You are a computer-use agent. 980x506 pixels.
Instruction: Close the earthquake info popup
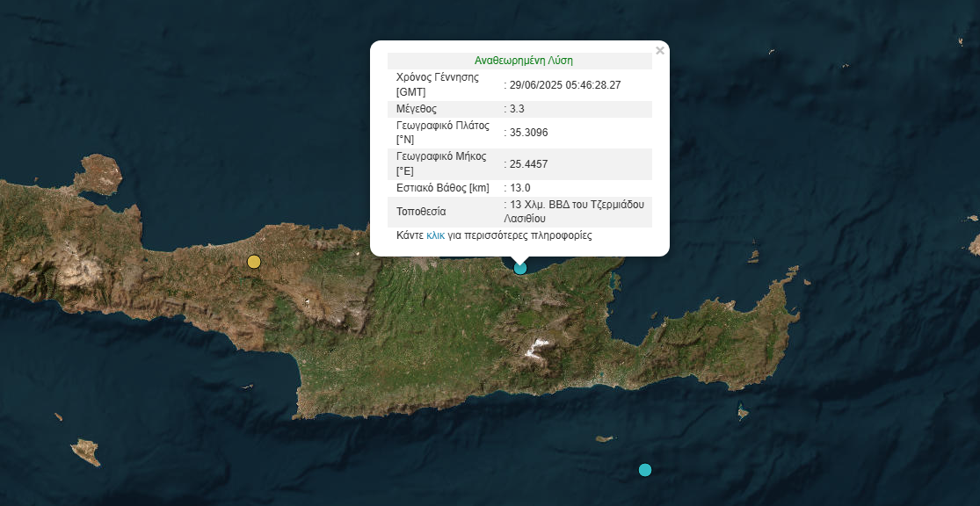pyautogui.click(x=660, y=51)
